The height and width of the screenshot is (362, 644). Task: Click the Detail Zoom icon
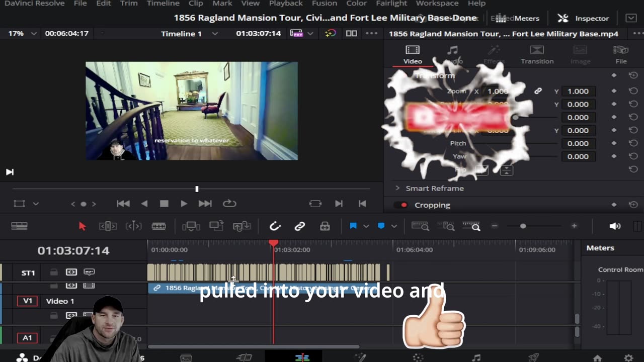point(446,226)
